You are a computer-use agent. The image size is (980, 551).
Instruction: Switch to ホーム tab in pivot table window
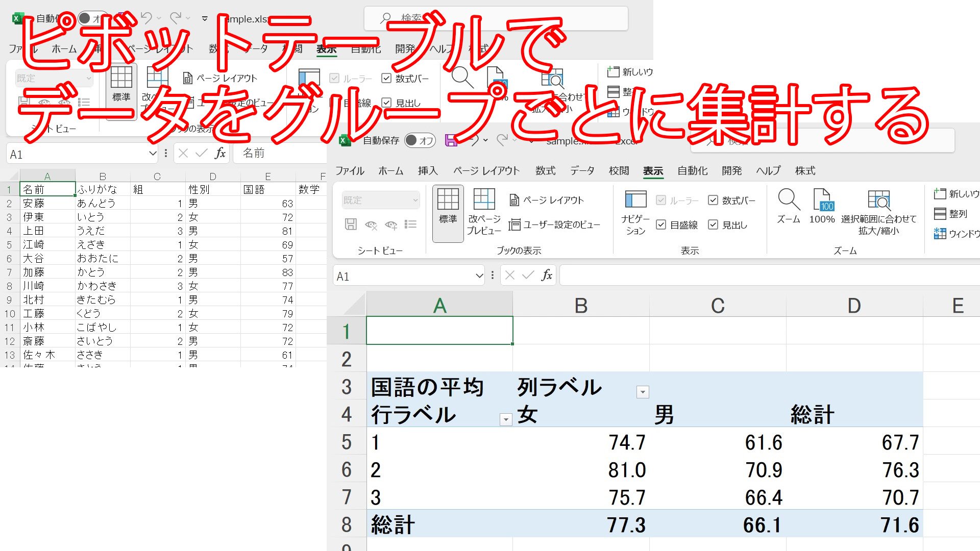click(x=391, y=171)
